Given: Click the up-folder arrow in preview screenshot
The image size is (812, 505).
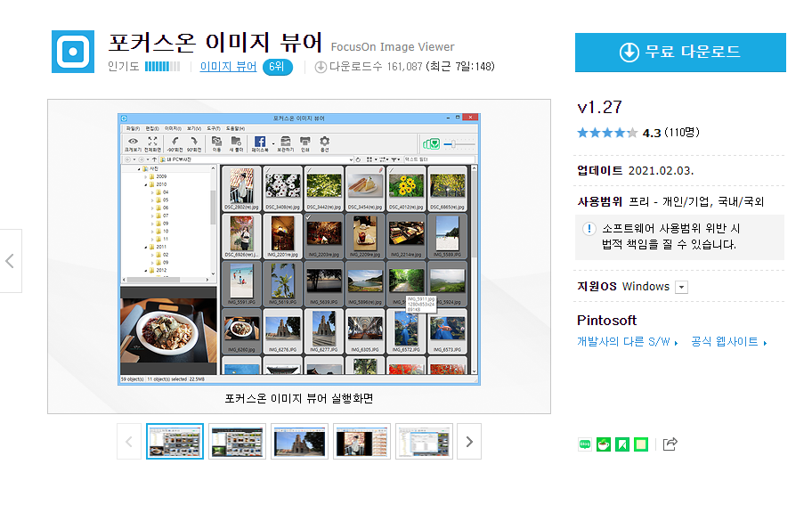Looking at the screenshot, I should (154, 159).
